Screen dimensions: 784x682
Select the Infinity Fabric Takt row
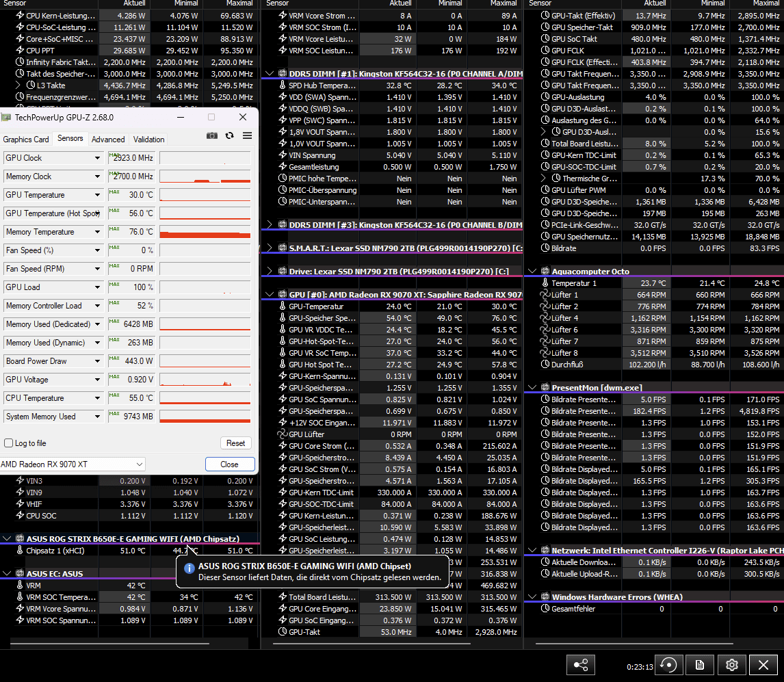click(x=129, y=62)
